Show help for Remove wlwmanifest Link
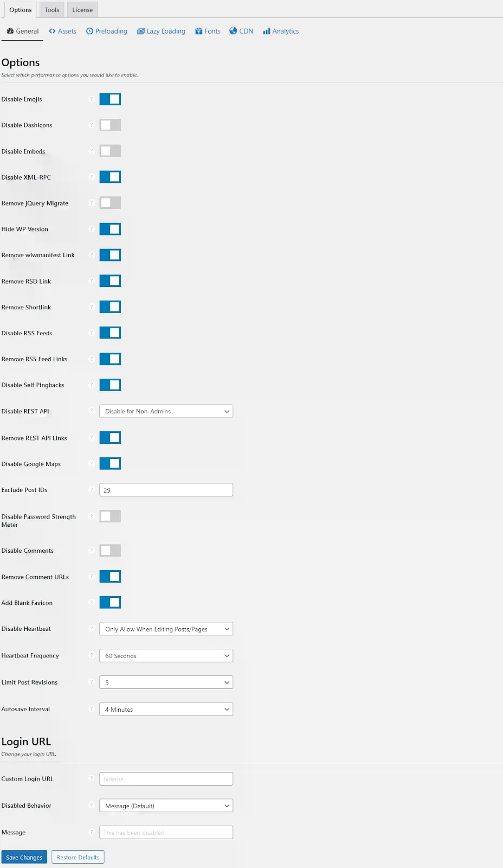 pos(91,255)
